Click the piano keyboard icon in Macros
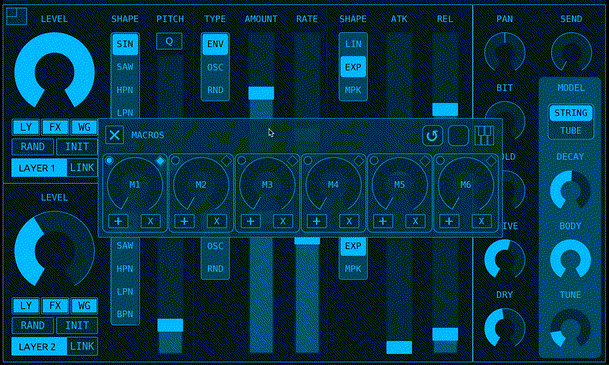Screen dimensions: 609x365 coord(484,136)
